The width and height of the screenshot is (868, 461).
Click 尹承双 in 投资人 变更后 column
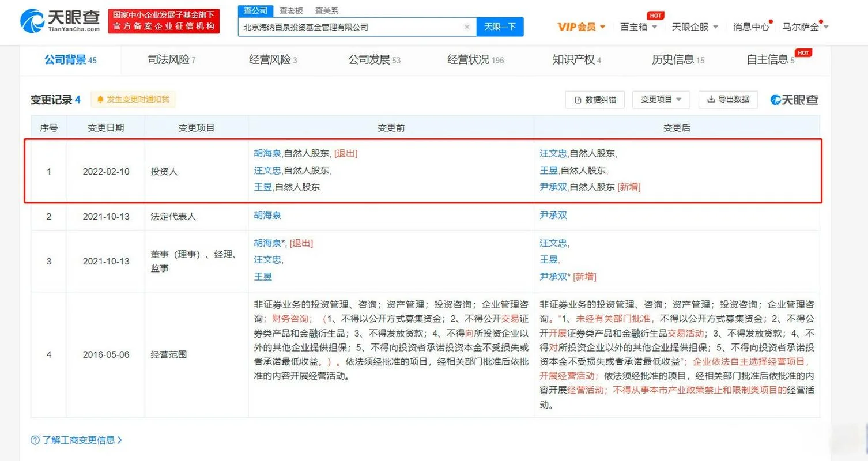pyautogui.click(x=553, y=187)
